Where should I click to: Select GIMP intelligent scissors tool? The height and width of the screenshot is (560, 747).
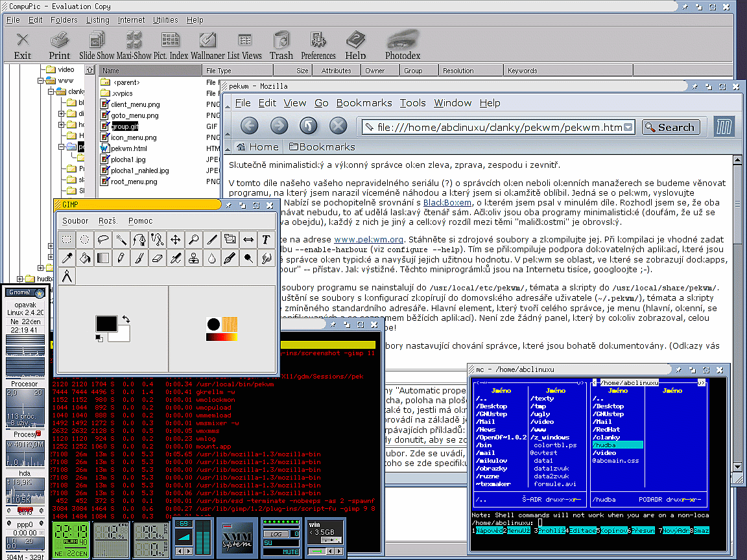(x=157, y=240)
